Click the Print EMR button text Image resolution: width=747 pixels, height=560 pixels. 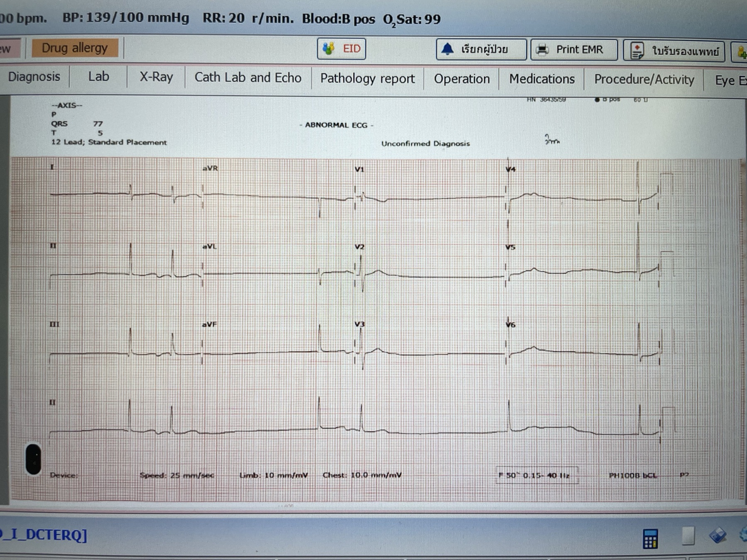point(579,50)
